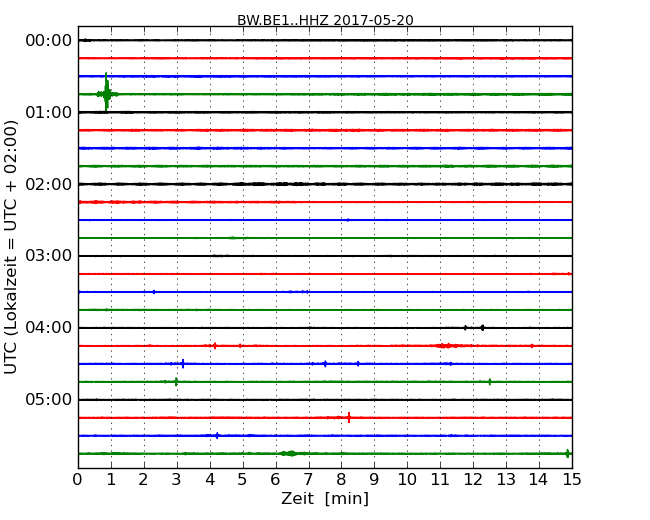
Task: Click x-axis tick label 14
Action: click(539, 480)
